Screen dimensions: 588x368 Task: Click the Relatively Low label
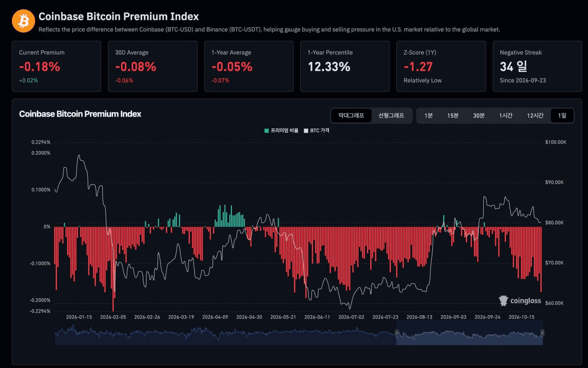tap(423, 80)
